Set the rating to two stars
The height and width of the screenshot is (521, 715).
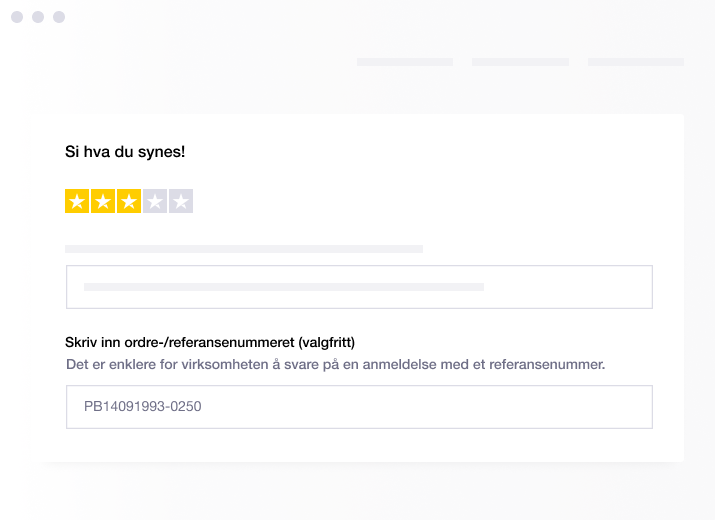click(103, 201)
